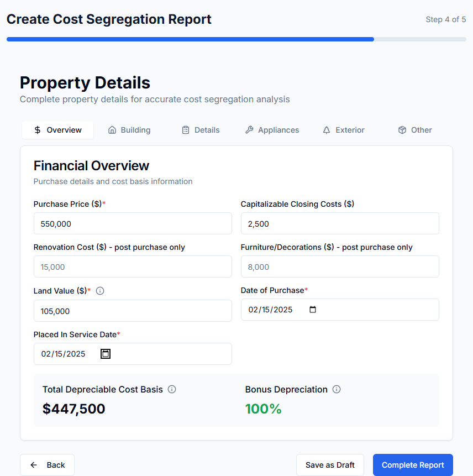Click the step progress bar

click(x=236, y=39)
